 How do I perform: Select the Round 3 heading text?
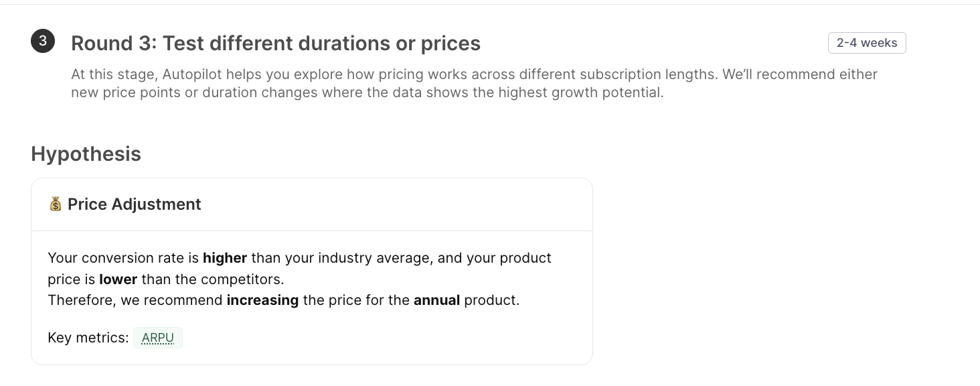point(276,44)
